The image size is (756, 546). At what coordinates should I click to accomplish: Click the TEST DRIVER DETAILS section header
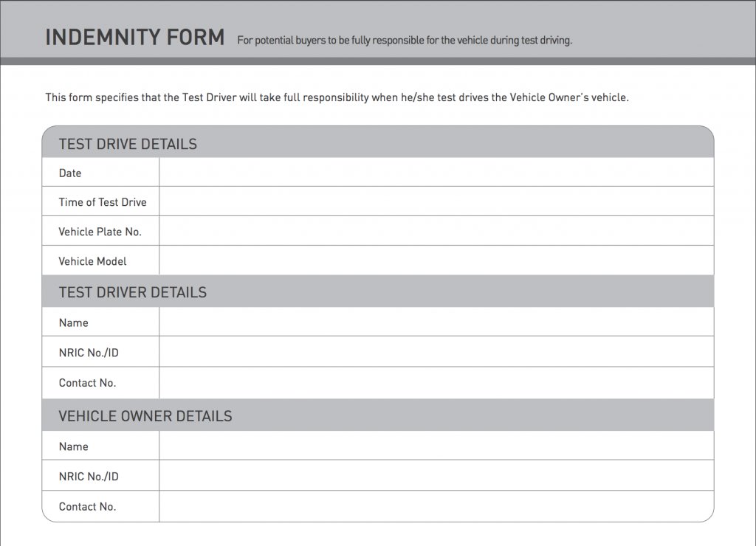(x=133, y=292)
